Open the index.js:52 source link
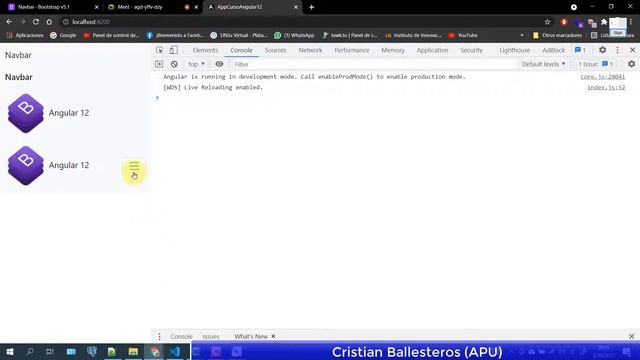 pos(606,87)
